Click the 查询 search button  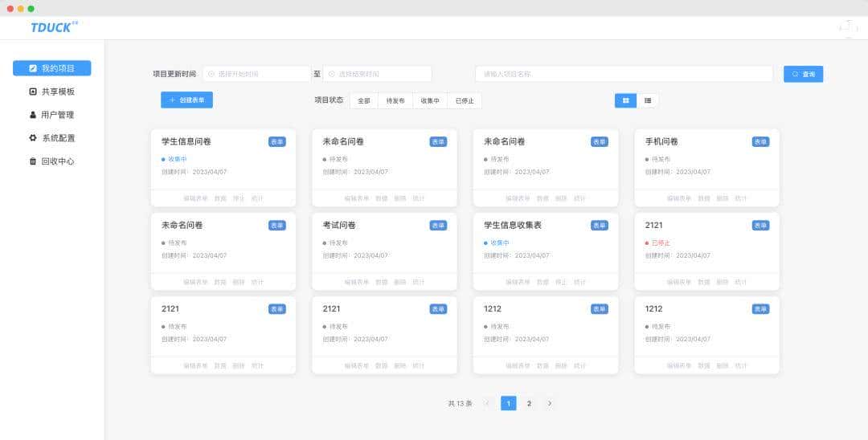pyautogui.click(x=803, y=74)
